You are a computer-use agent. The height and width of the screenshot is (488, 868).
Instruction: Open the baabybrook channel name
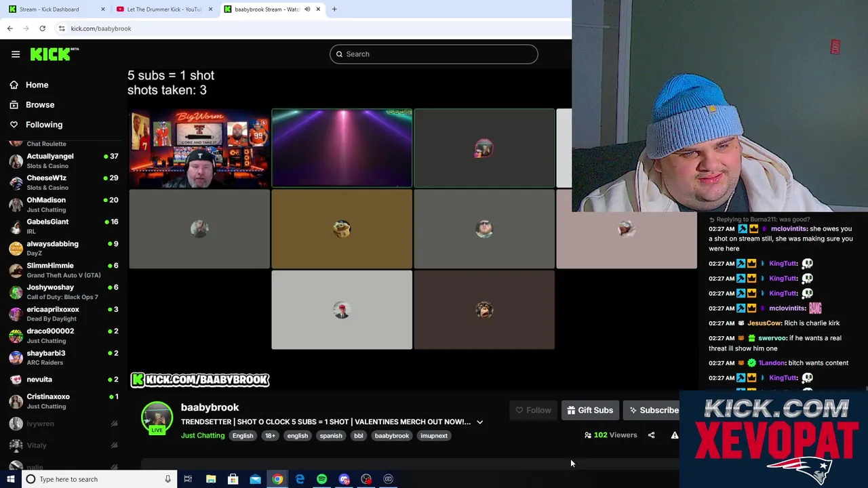(210, 407)
